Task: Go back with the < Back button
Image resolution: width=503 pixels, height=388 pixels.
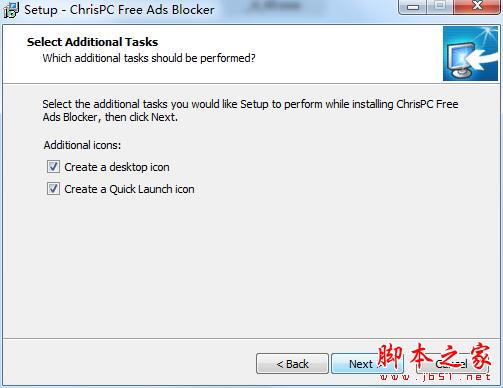Action: pos(292,364)
